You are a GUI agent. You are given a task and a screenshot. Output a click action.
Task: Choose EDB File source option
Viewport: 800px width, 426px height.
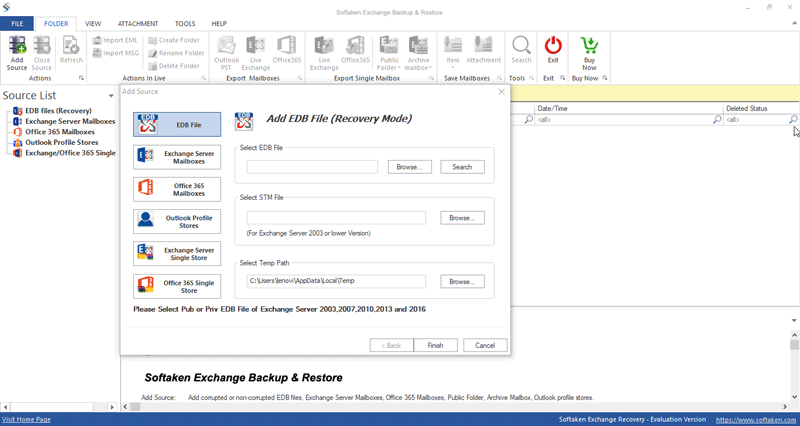(177, 124)
